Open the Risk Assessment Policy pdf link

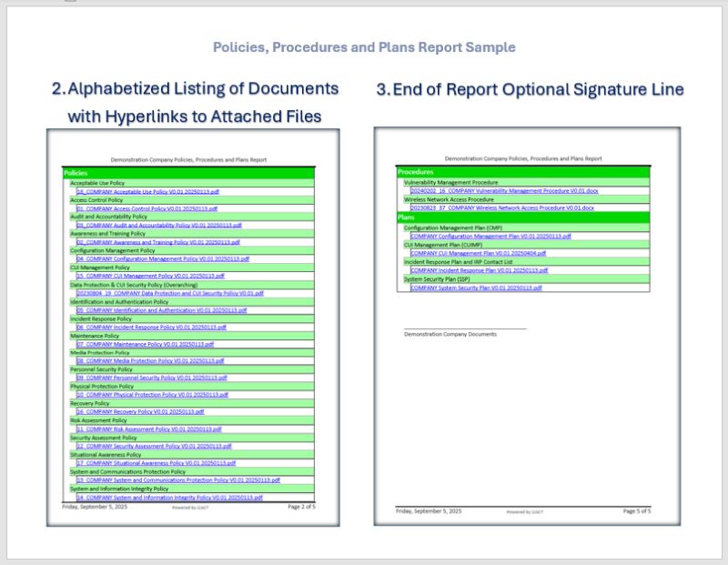tap(149, 429)
